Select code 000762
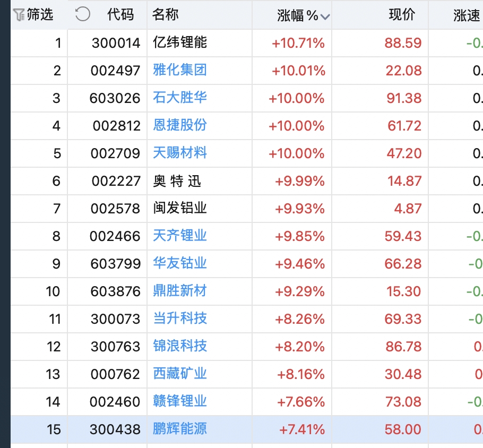The image size is (483, 448). tap(116, 375)
